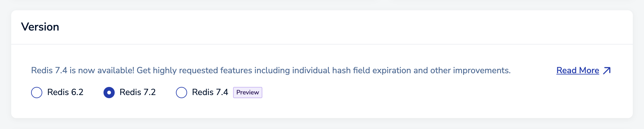Click empty card space right of Preview badge
The height and width of the screenshot is (129, 644).
coord(404,93)
